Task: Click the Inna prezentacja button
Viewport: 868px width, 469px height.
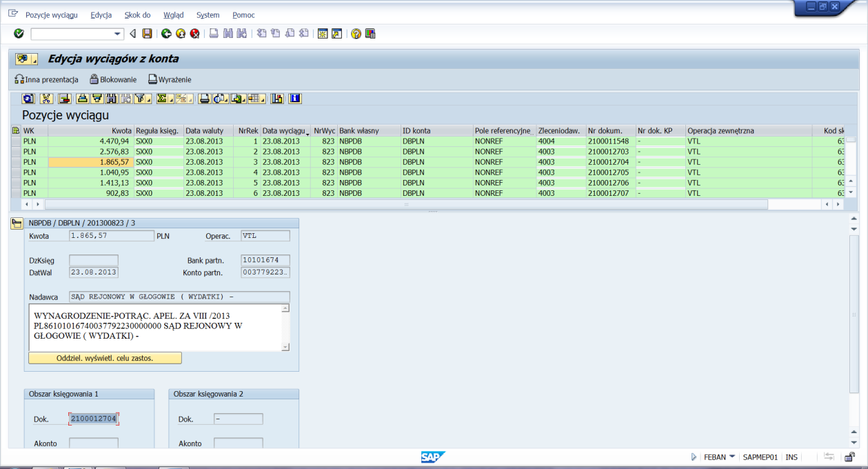Action: coord(46,79)
